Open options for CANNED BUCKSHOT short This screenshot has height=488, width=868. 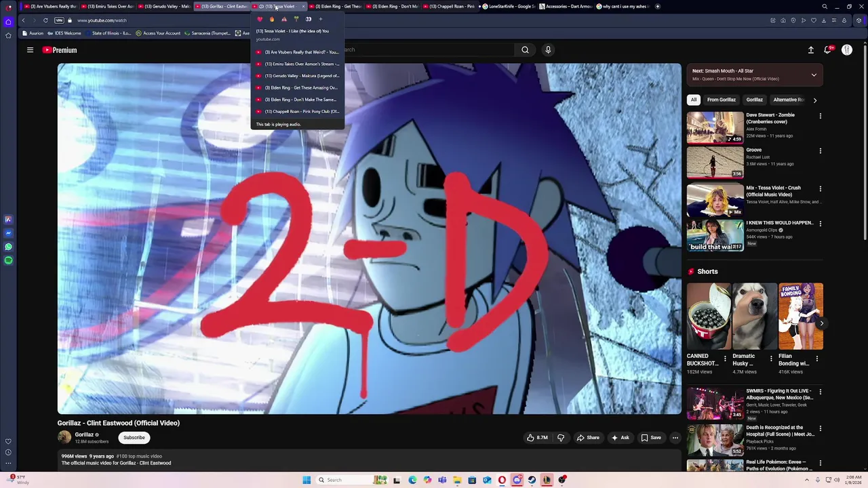(725, 359)
